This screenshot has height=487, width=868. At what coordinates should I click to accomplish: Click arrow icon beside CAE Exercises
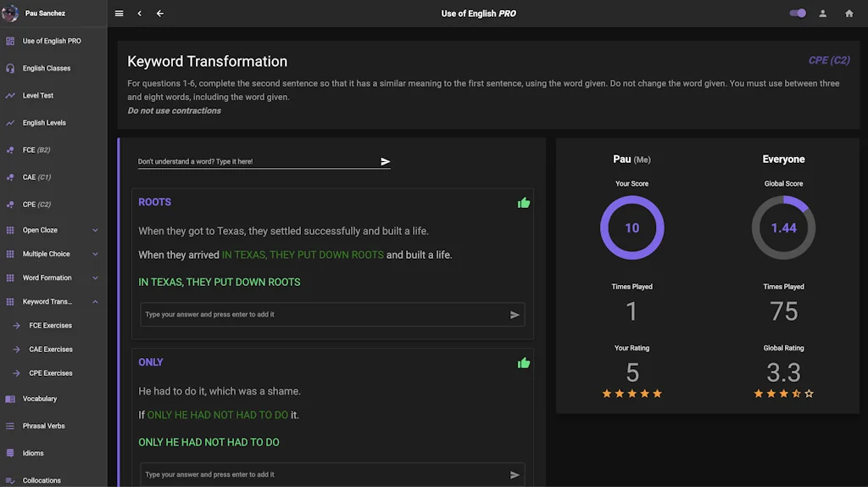[x=16, y=349]
